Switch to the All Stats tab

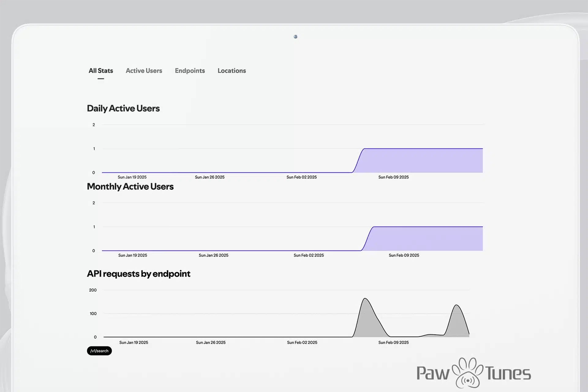click(101, 71)
